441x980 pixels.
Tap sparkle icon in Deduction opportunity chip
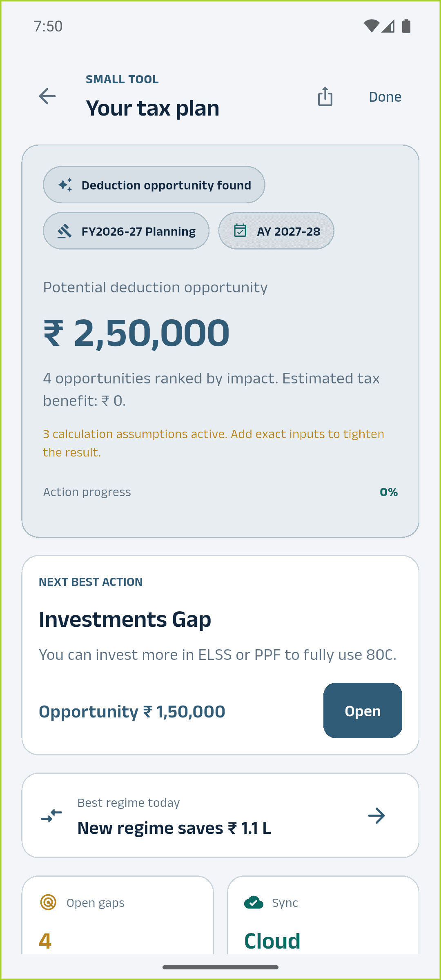pyautogui.click(x=65, y=185)
